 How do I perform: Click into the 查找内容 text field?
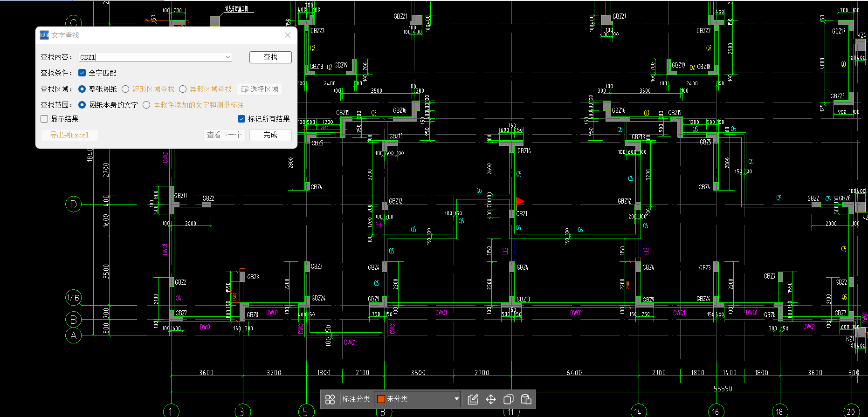(x=152, y=57)
